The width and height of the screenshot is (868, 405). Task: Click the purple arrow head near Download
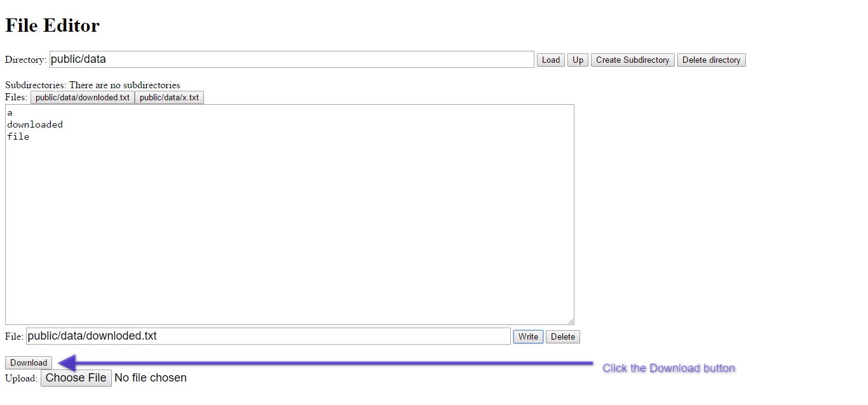pyautogui.click(x=67, y=363)
